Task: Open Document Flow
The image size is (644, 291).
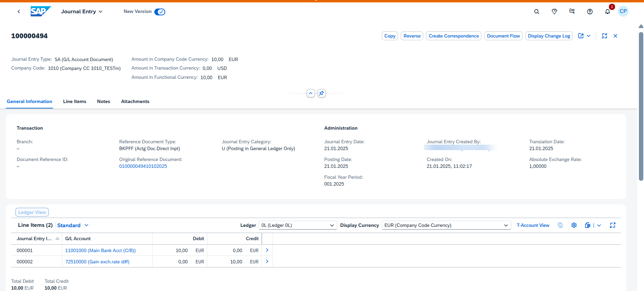Action: [x=503, y=36]
